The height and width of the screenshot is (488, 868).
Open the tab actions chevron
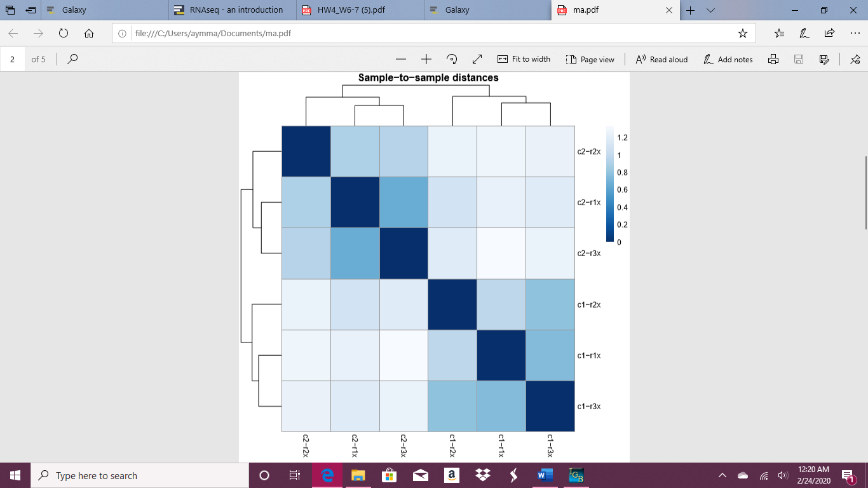point(710,10)
